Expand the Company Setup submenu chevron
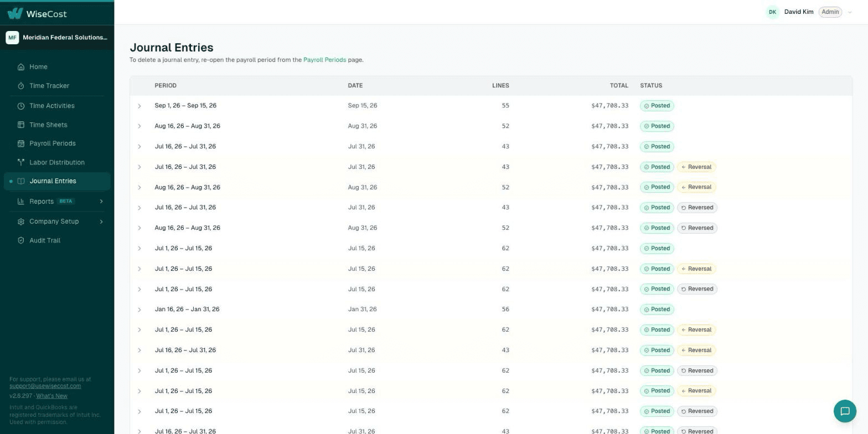This screenshot has width=868, height=434. [101, 221]
